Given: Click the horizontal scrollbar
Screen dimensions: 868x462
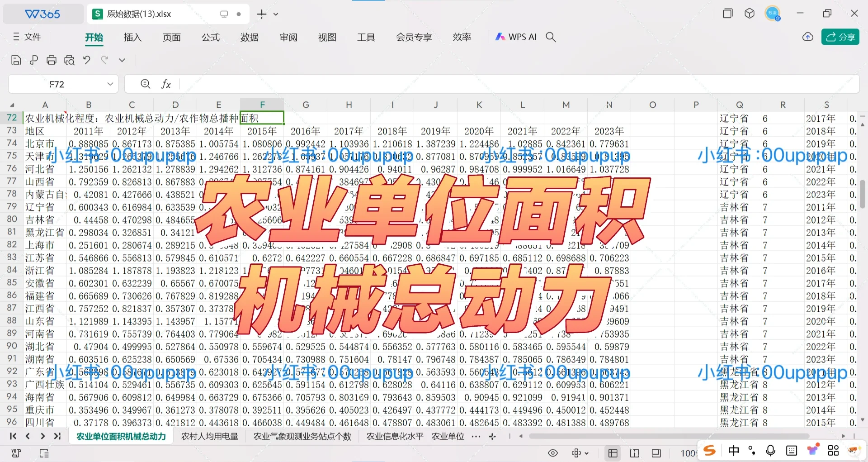Looking at the screenshot, I should coord(669,436).
